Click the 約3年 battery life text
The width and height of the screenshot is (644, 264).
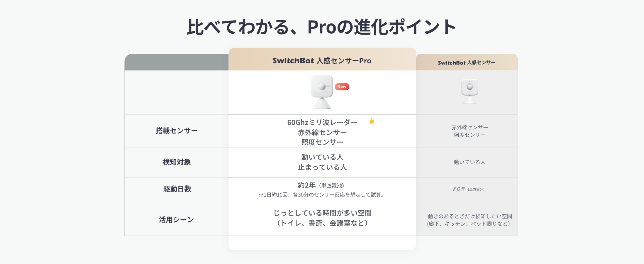click(x=459, y=189)
